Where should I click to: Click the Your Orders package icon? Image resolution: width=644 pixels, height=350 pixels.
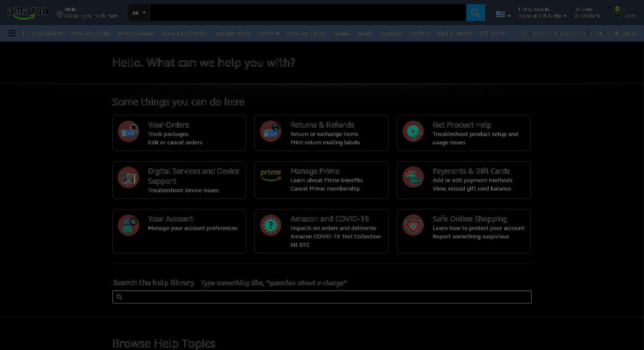point(128,131)
